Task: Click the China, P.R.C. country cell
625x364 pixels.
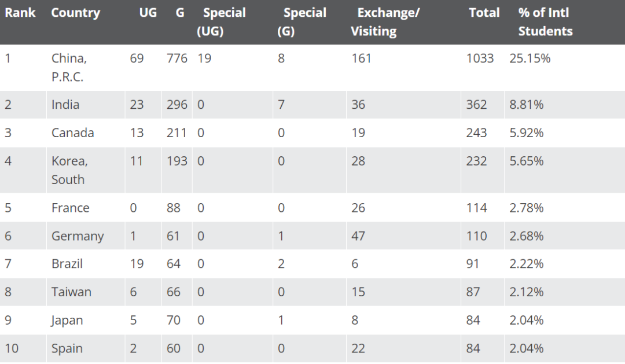Action: click(x=69, y=68)
